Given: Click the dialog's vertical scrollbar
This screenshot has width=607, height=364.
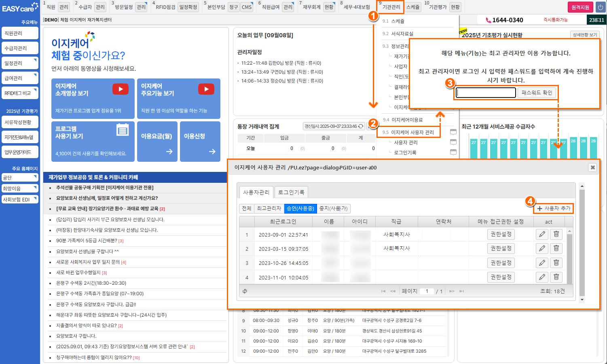Looking at the screenshot, I should click(x=582, y=243).
